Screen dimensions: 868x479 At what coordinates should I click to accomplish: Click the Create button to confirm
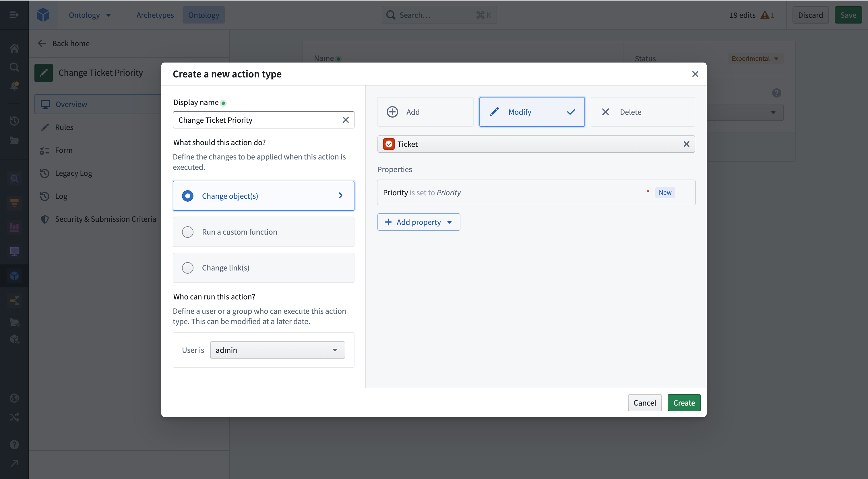[x=684, y=402]
